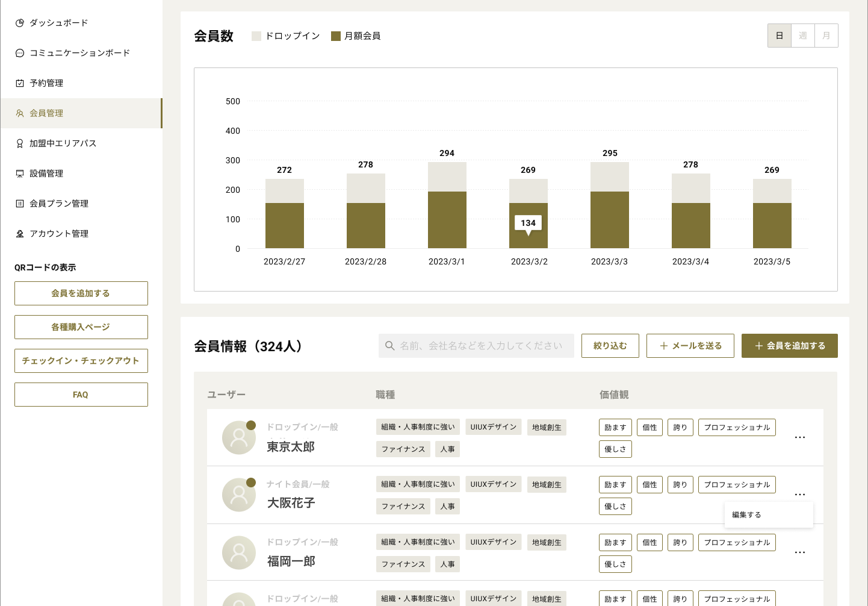Open 設備管理 in the sidebar
The image size is (868, 606).
81,173
